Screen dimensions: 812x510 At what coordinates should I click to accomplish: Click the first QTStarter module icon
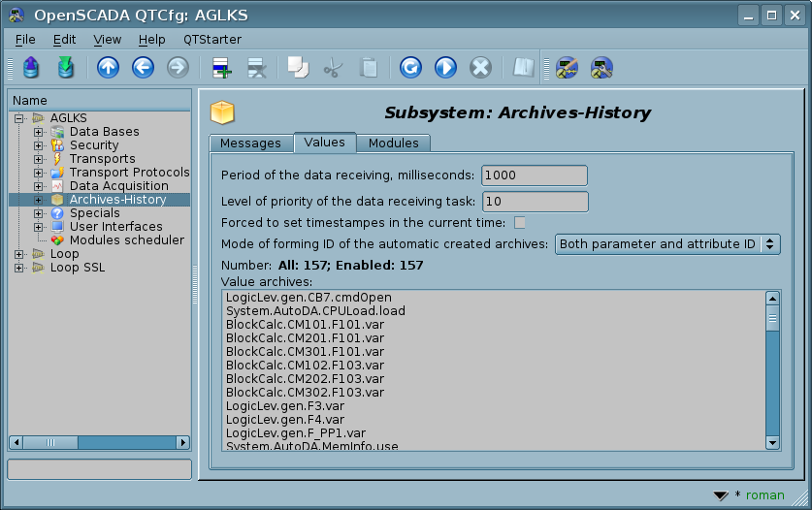coord(567,68)
